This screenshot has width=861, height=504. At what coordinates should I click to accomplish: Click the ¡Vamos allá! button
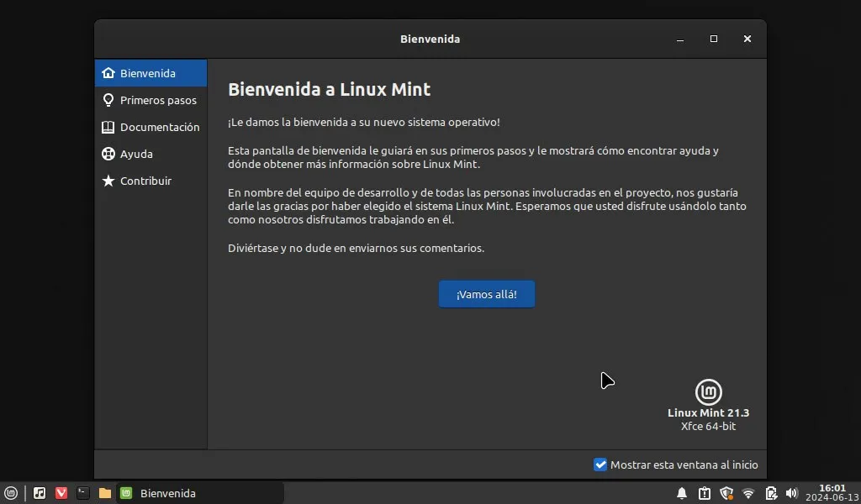tap(487, 295)
